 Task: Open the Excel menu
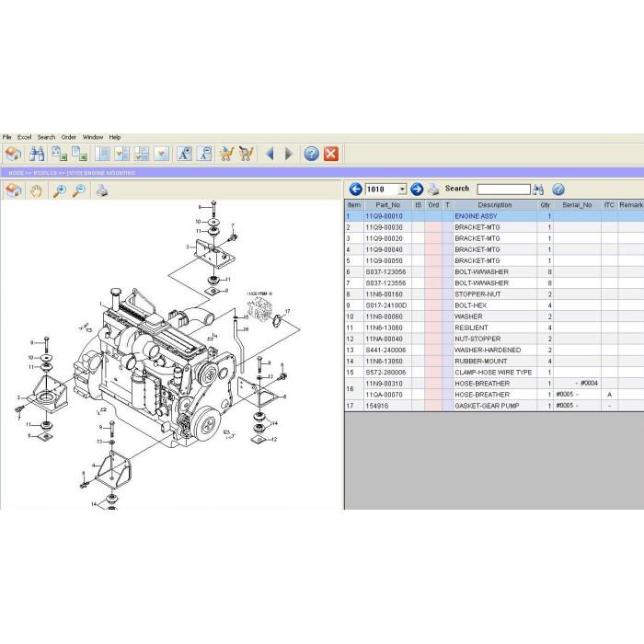click(x=24, y=137)
